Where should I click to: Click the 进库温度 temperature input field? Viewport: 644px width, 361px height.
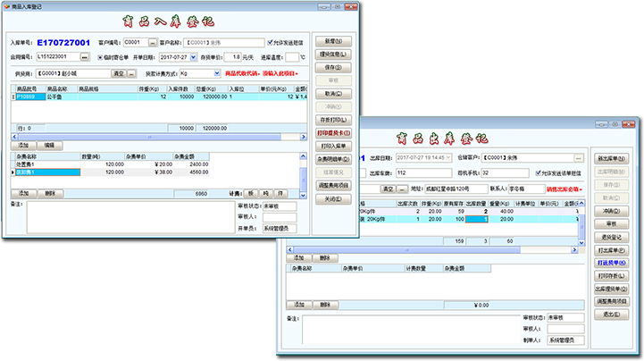point(292,57)
